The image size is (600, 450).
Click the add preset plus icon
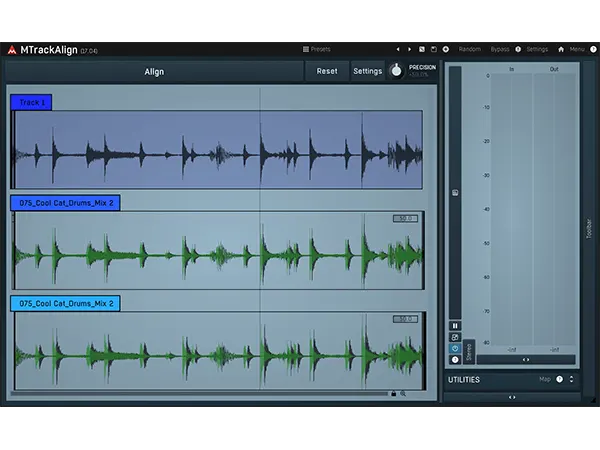[x=446, y=49]
